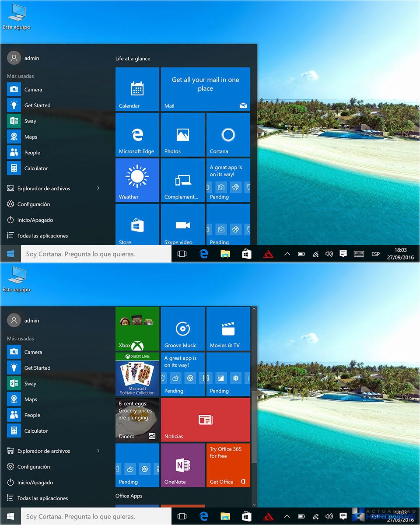
Task: Click the Start menu scrollbar up arrow
Action: 254,310
